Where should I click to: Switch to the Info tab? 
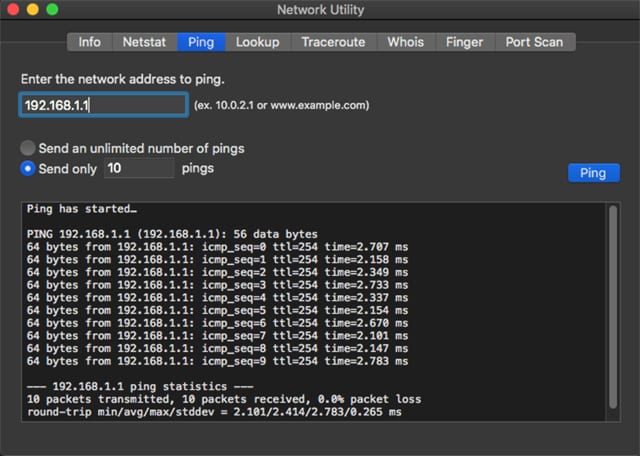(90, 42)
